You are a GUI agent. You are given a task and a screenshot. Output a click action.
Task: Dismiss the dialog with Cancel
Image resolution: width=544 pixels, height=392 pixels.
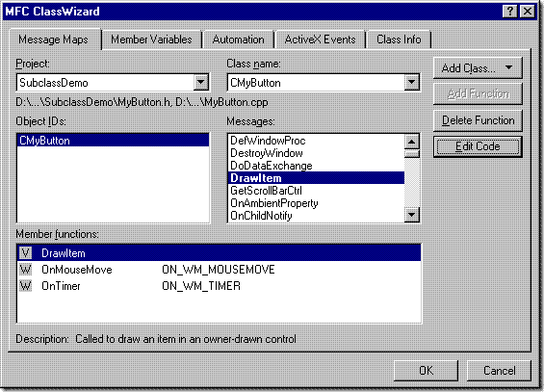(499, 371)
